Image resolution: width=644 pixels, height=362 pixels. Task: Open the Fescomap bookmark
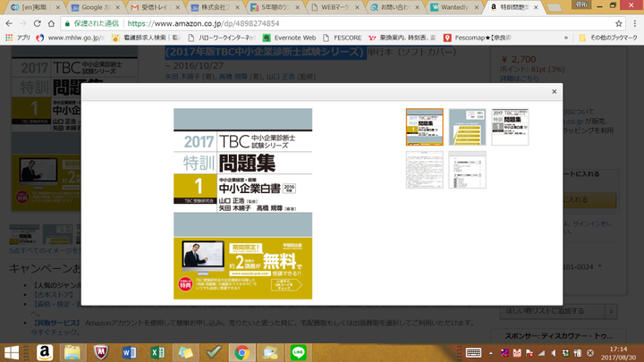pyautogui.click(x=478, y=38)
